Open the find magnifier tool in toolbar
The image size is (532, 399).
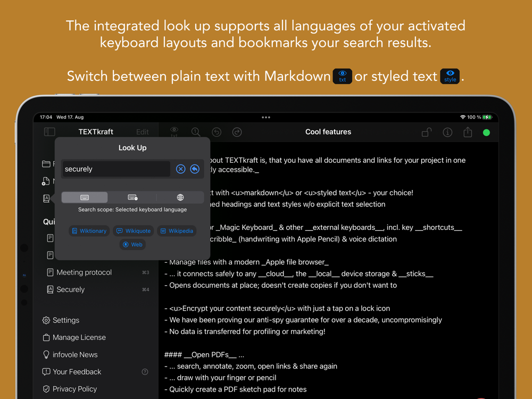click(x=195, y=132)
